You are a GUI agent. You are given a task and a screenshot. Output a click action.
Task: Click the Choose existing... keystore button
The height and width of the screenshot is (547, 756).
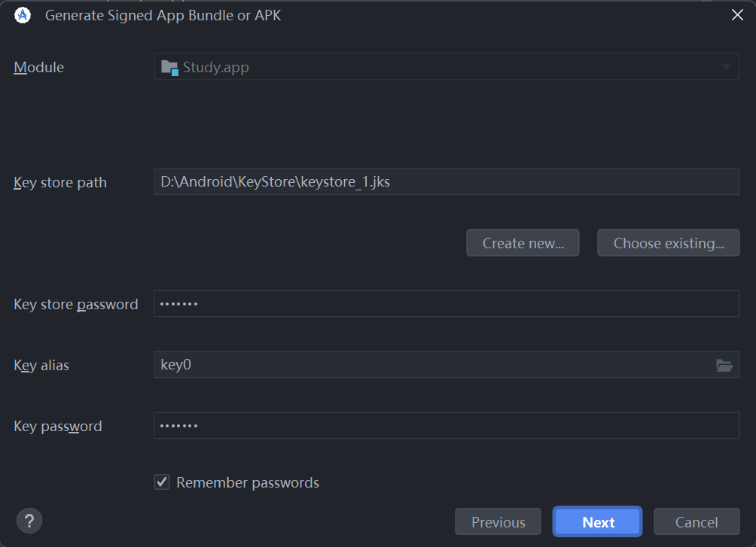click(668, 243)
